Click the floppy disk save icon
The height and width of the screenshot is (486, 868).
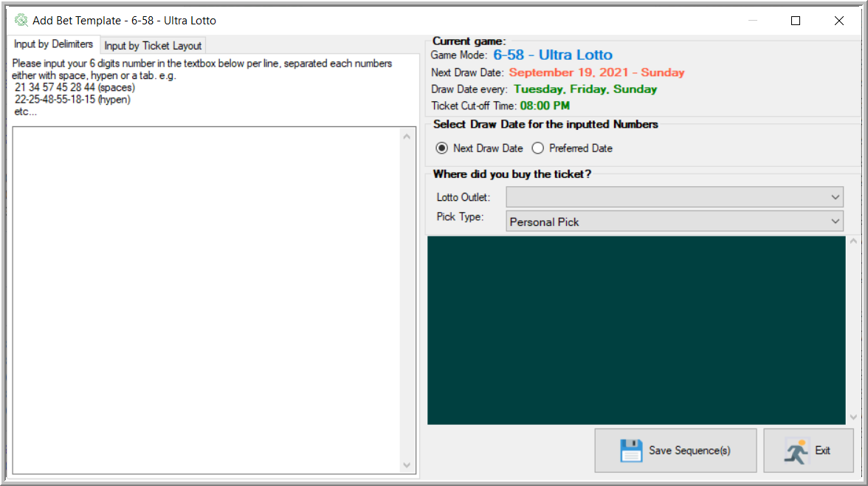pos(631,451)
